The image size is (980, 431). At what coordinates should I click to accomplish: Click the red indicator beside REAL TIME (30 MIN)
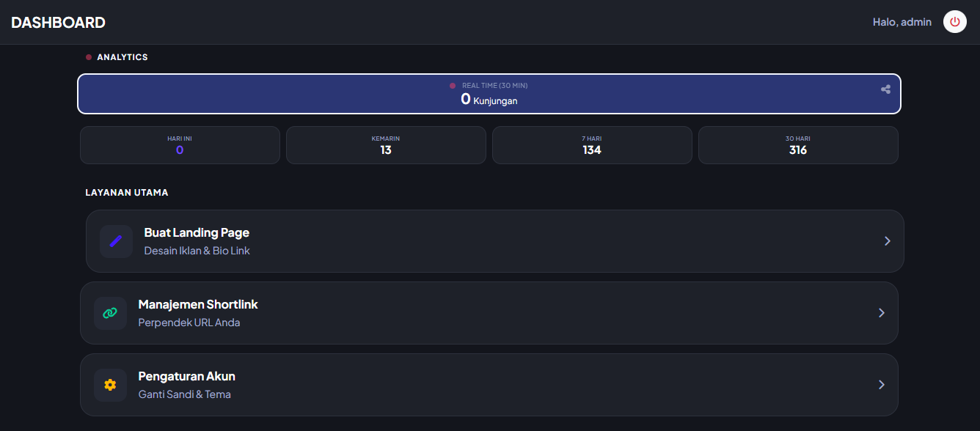coord(453,85)
